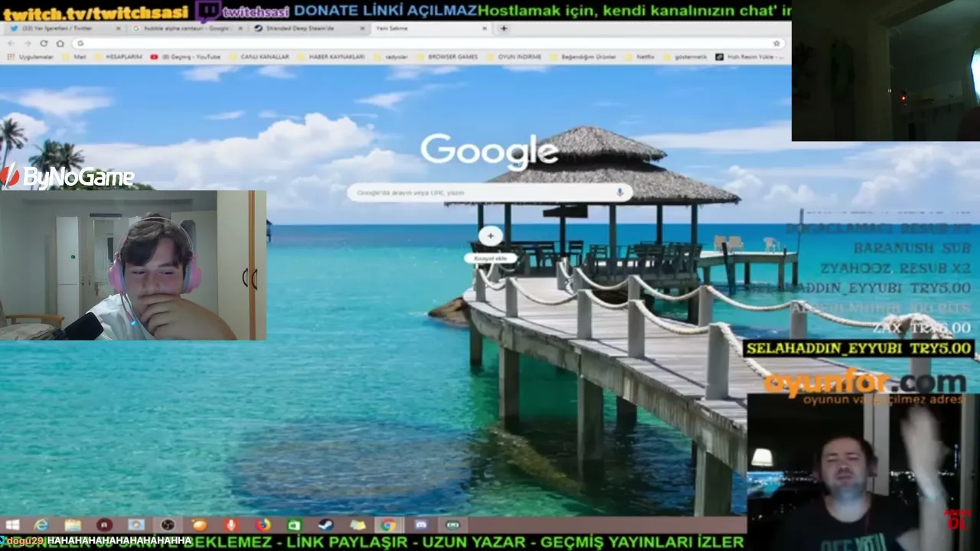Click the Google search box
980x551 pixels.
pyautogui.click(x=490, y=193)
